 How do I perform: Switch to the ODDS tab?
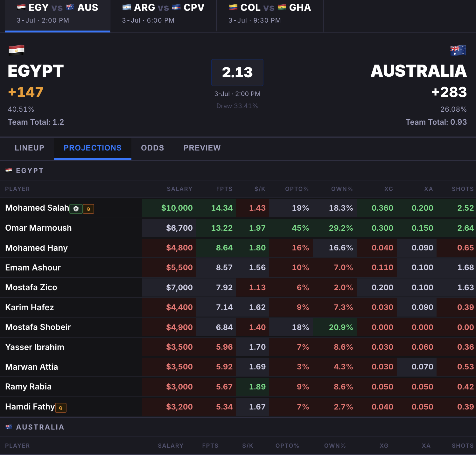[152, 148]
